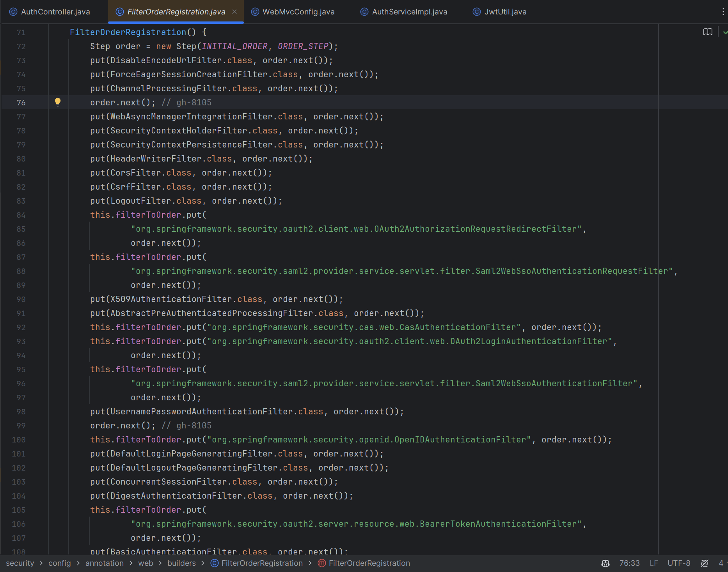Click ChannelProcessingFilter on line 75

tap(169, 89)
